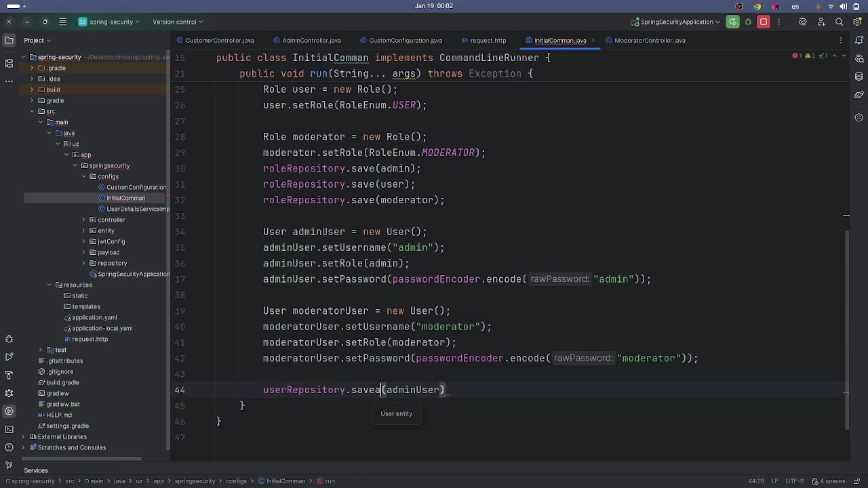Collapse the configs package
This screenshot has width=868, height=488.
(83, 176)
